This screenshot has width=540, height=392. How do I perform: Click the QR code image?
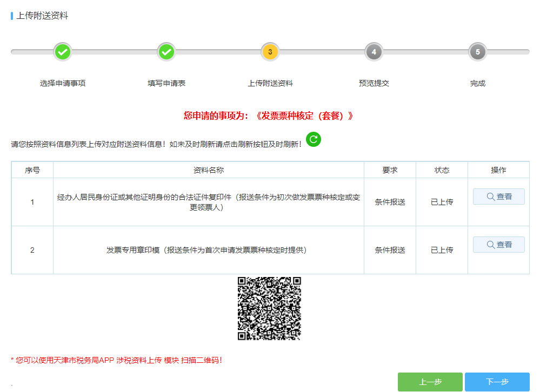tap(269, 308)
